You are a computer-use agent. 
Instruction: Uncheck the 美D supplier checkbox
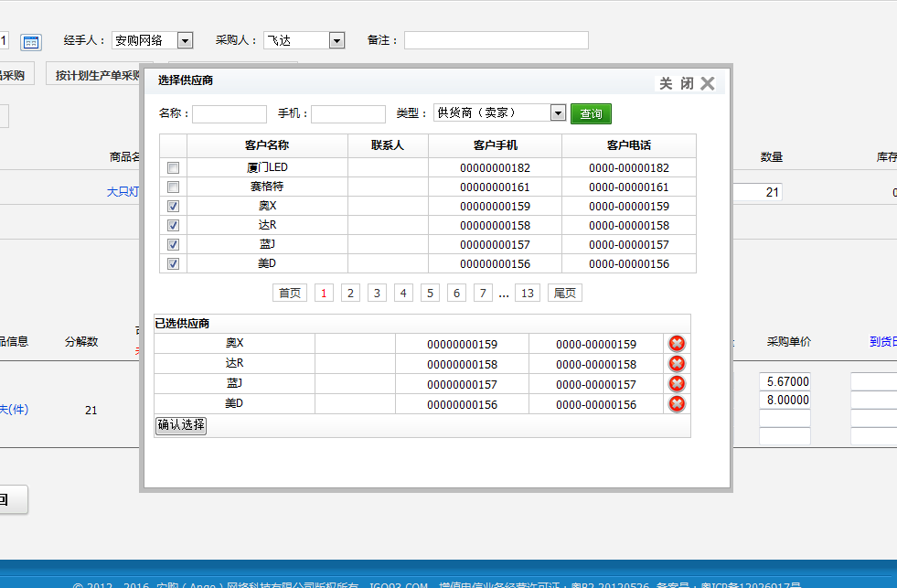point(173,264)
